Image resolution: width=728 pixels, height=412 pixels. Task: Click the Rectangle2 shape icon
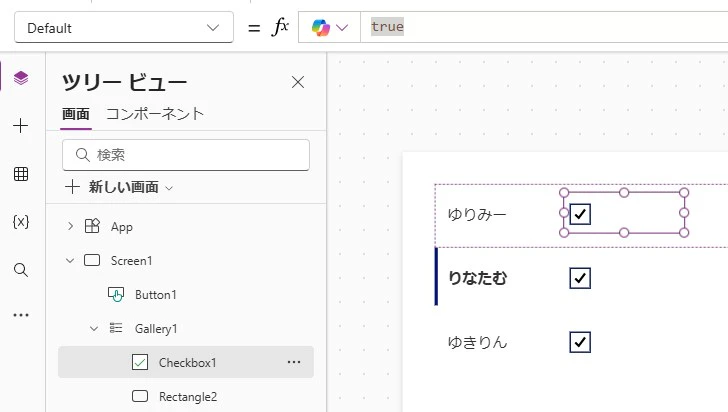[x=140, y=396]
